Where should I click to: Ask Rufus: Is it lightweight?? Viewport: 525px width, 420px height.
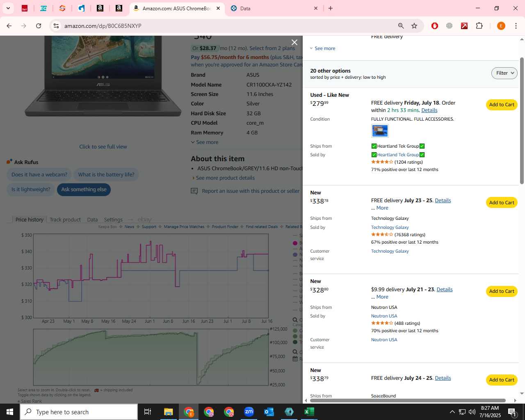tap(31, 189)
